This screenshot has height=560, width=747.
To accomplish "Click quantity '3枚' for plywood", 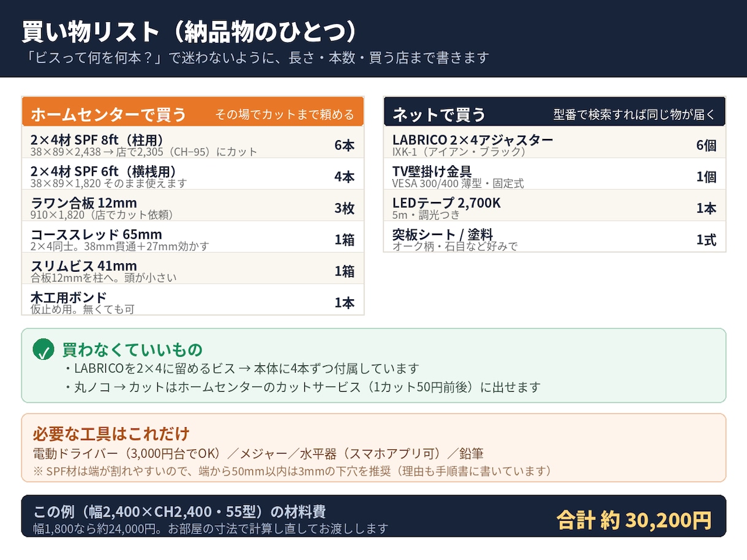I will pos(344,209).
